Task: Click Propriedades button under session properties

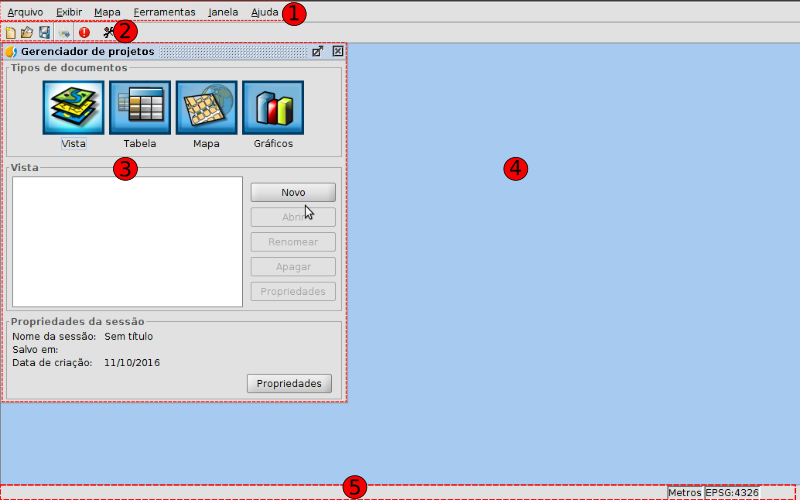Action: pyautogui.click(x=289, y=383)
